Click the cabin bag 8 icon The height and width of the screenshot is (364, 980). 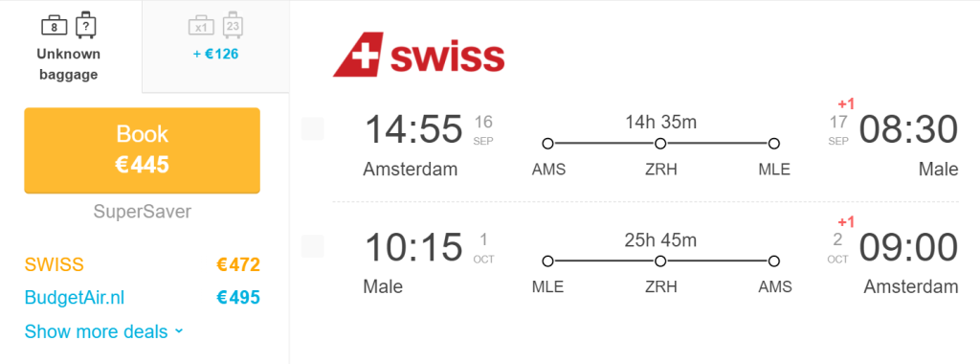coord(55,25)
